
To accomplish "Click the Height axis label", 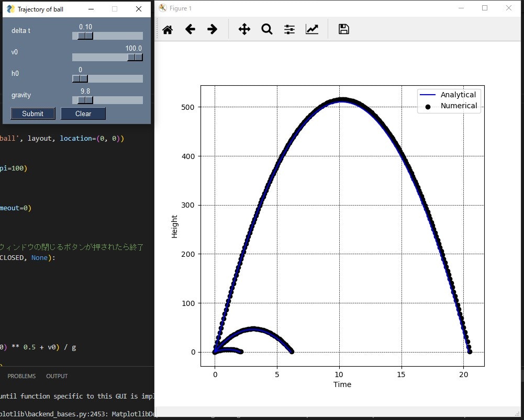I will [174, 226].
